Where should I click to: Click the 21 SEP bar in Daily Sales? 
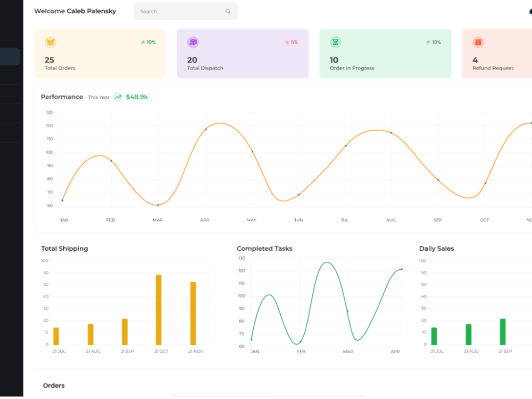coord(503,332)
